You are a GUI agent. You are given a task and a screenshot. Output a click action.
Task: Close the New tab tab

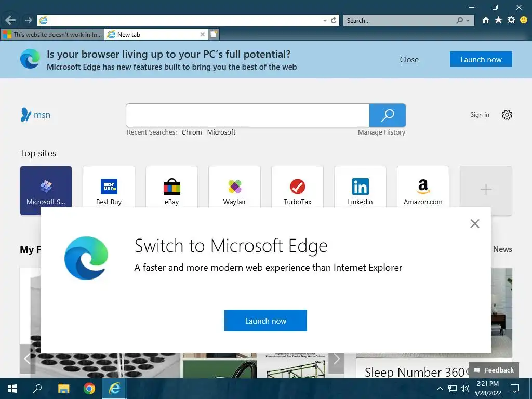202,34
